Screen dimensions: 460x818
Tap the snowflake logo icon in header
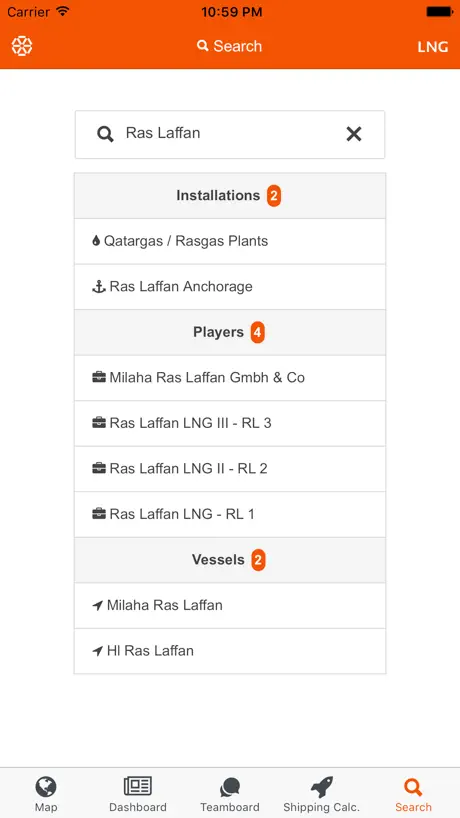pos(22,46)
